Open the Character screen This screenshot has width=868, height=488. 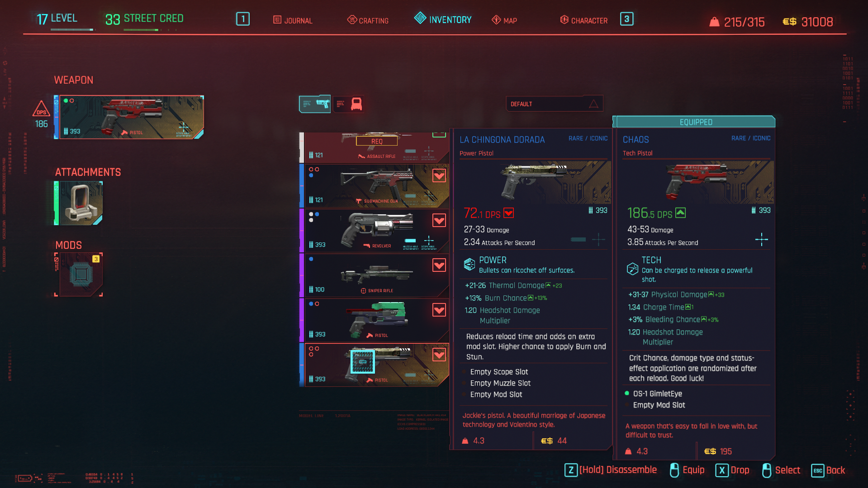pos(583,20)
